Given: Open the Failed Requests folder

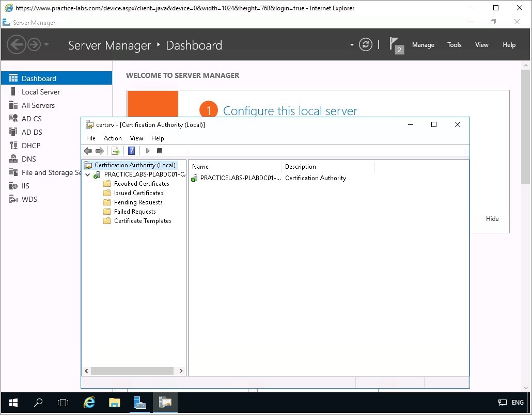Looking at the screenshot, I should coord(135,212).
